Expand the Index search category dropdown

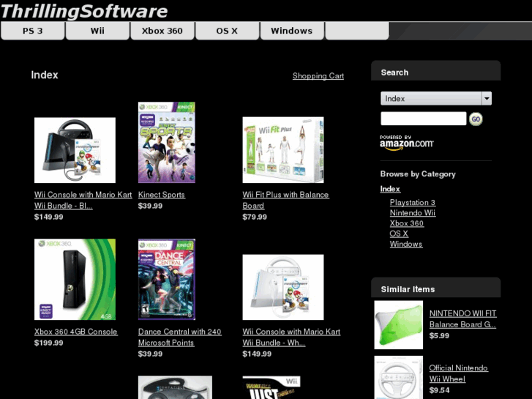[x=436, y=99]
